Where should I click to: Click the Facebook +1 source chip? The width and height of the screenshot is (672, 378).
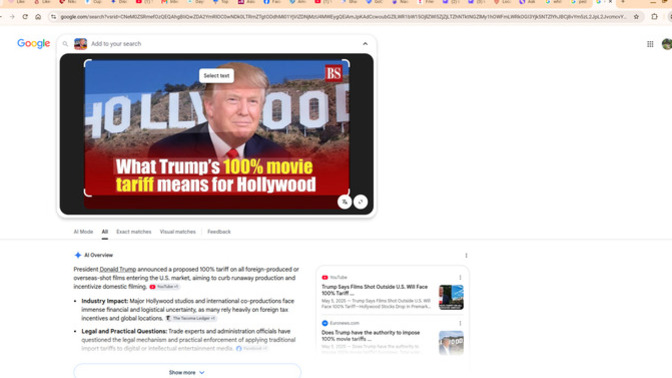point(252,348)
